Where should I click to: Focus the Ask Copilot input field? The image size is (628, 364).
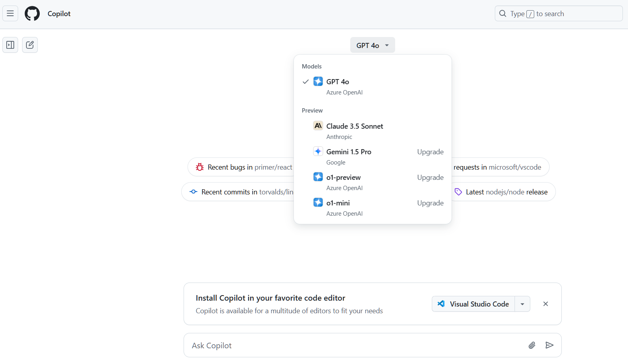coord(373,345)
